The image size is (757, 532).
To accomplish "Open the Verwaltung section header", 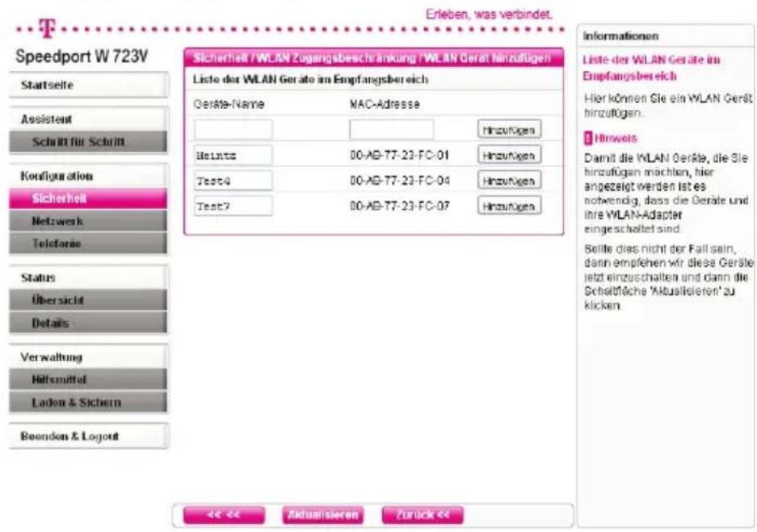I will pyautogui.click(x=89, y=357).
